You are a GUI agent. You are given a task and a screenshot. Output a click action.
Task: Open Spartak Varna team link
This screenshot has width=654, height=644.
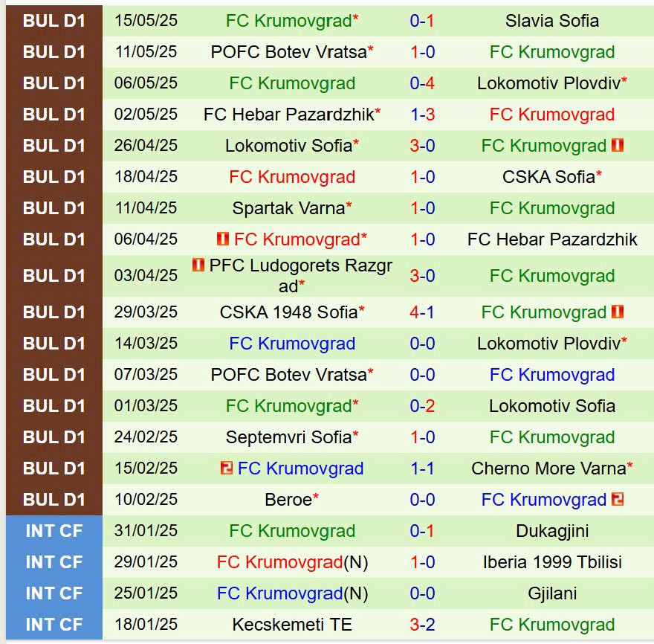click(288, 208)
